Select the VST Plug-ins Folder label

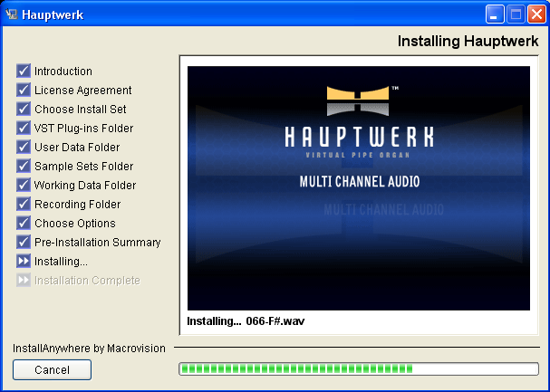(x=84, y=129)
